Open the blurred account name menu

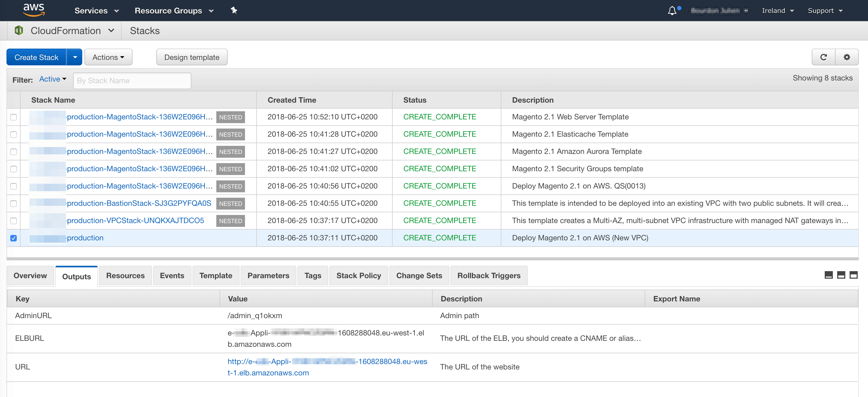coord(719,11)
